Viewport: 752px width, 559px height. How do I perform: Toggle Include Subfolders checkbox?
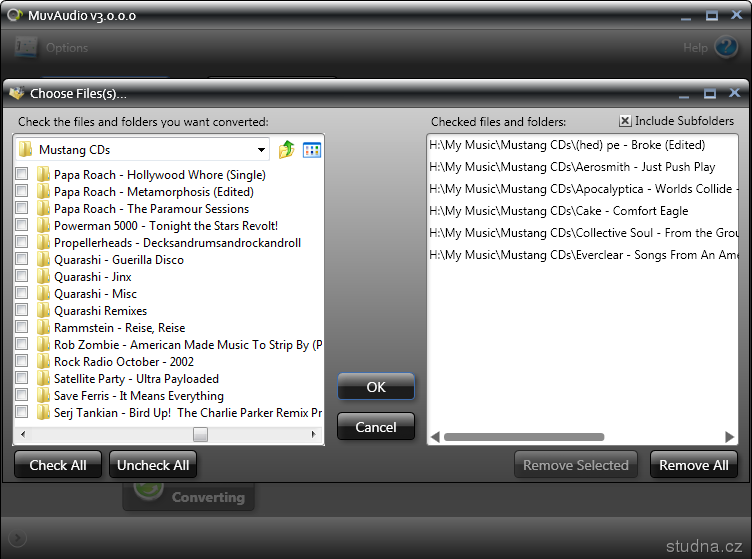[625, 121]
